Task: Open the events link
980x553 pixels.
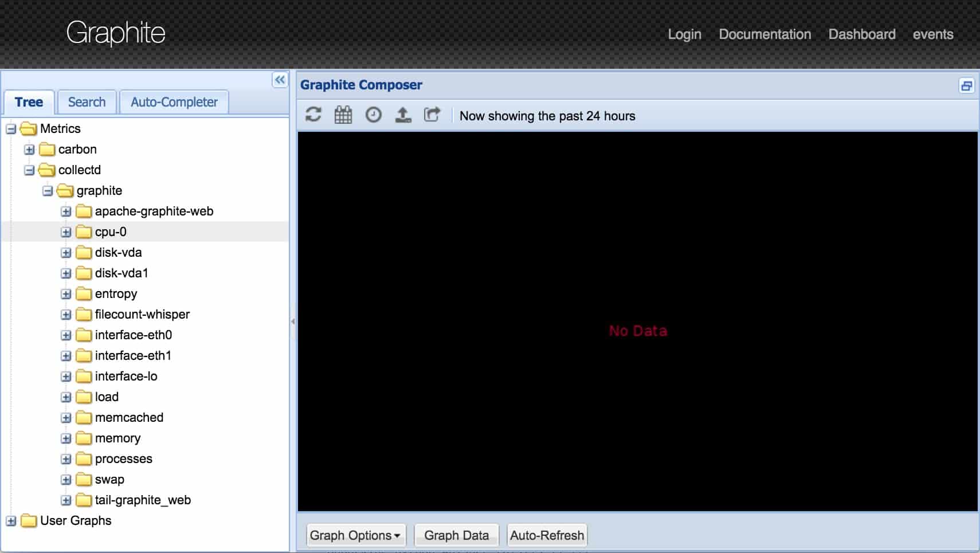Action: coord(933,34)
